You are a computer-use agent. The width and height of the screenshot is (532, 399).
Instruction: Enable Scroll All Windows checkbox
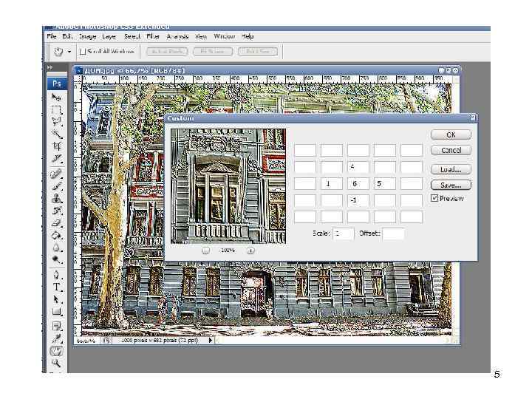tap(83, 52)
